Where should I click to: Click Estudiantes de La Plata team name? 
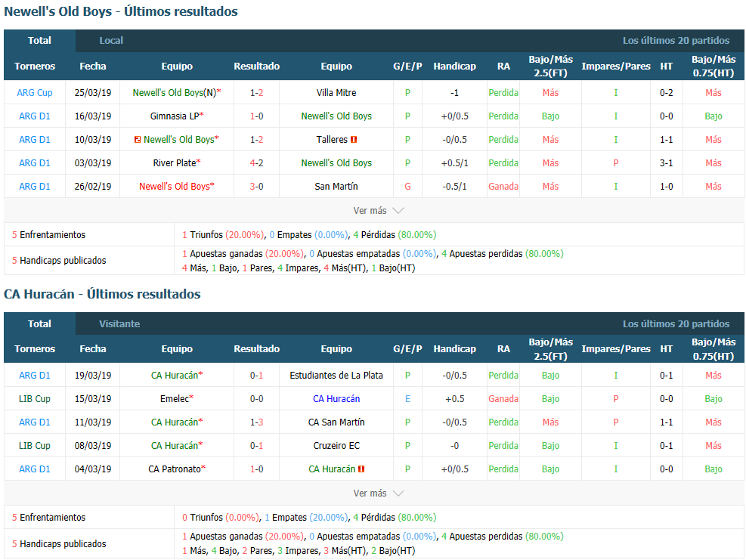pos(336,376)
